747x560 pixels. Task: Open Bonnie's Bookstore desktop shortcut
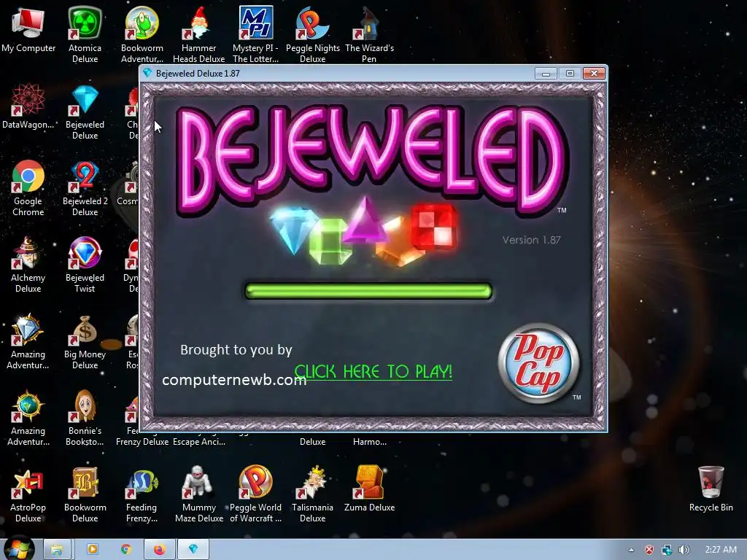(85, 418)
